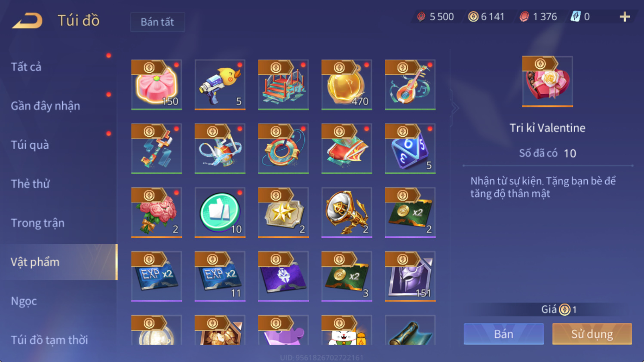Image resolution: width=644 pixels, height=362 pixels.
Task: Choose the golden orb item showing 470
Action: pyautogui.click(x=347, y=85)
